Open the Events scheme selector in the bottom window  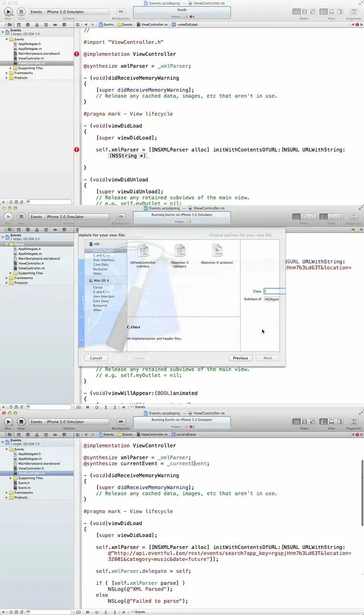click(x=36, y=421)
